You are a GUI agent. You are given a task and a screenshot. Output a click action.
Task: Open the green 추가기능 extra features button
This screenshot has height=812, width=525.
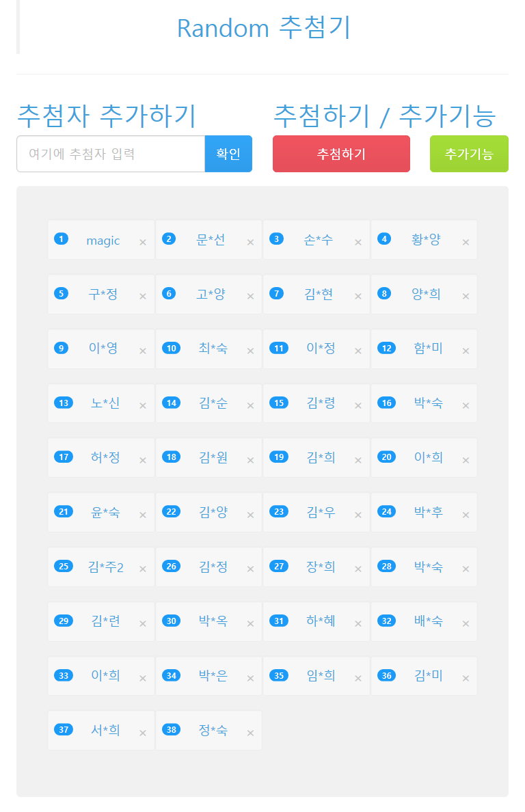coord(469,154)
